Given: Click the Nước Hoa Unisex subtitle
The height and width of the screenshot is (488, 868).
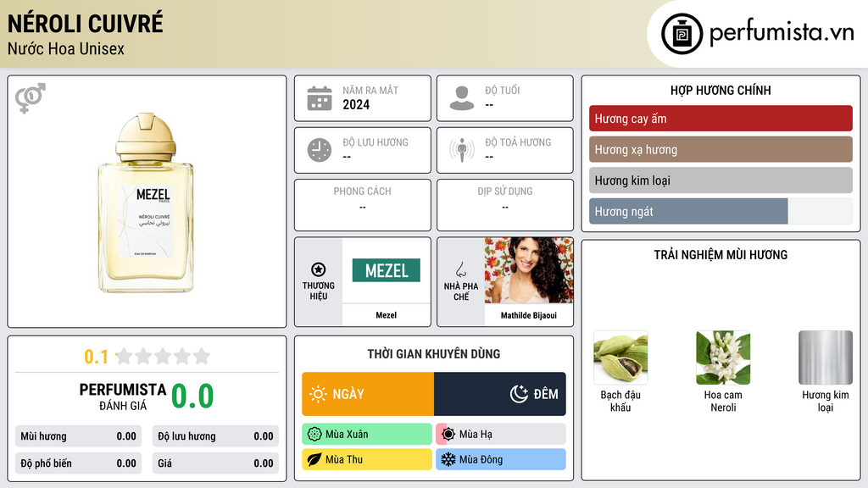Looking at the screenshot, I should coord(66,48).
